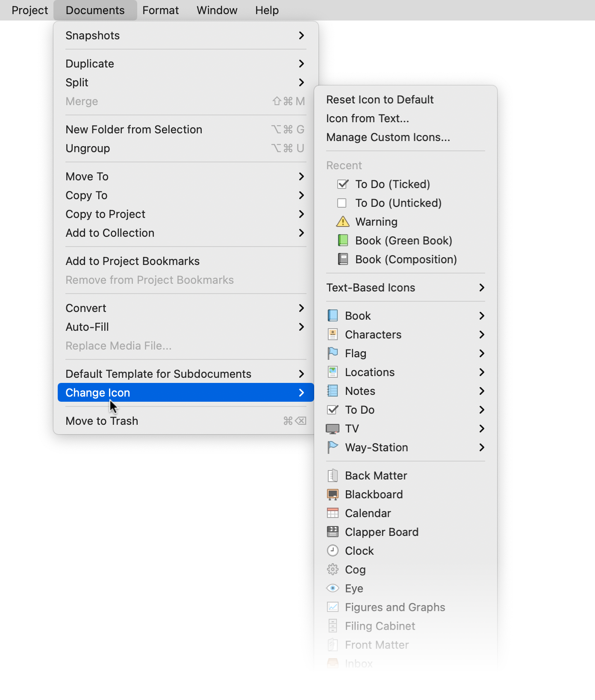
Task: Click Reset Icon to Default
Action: (x=380, y=100)
